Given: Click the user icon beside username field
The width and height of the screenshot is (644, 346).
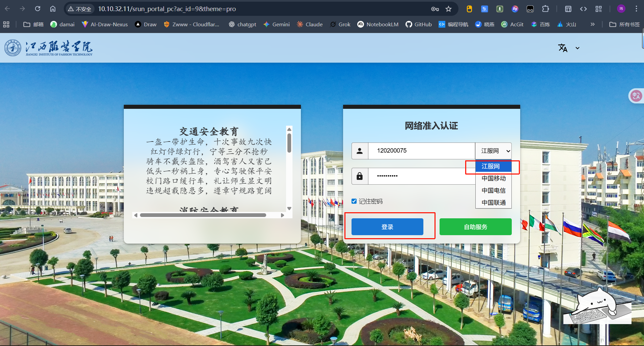Looking at the screenshot, I should pyautogui.click(x=360, y=151).
